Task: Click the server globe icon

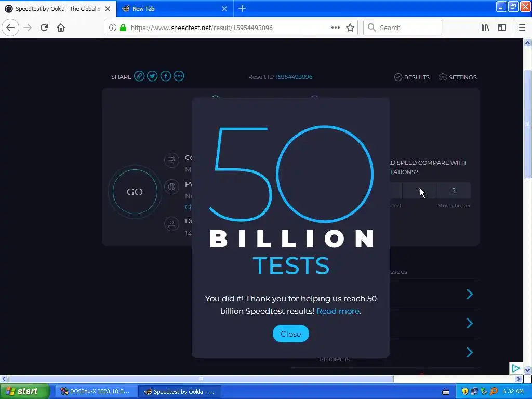Action: click(x=171, y=187)
